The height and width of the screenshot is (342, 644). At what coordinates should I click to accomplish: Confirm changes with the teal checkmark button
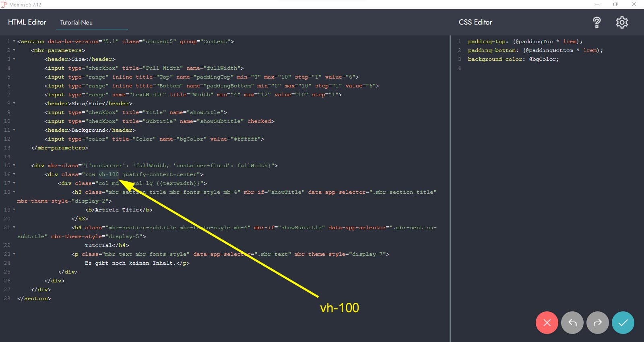pos(623,323)
